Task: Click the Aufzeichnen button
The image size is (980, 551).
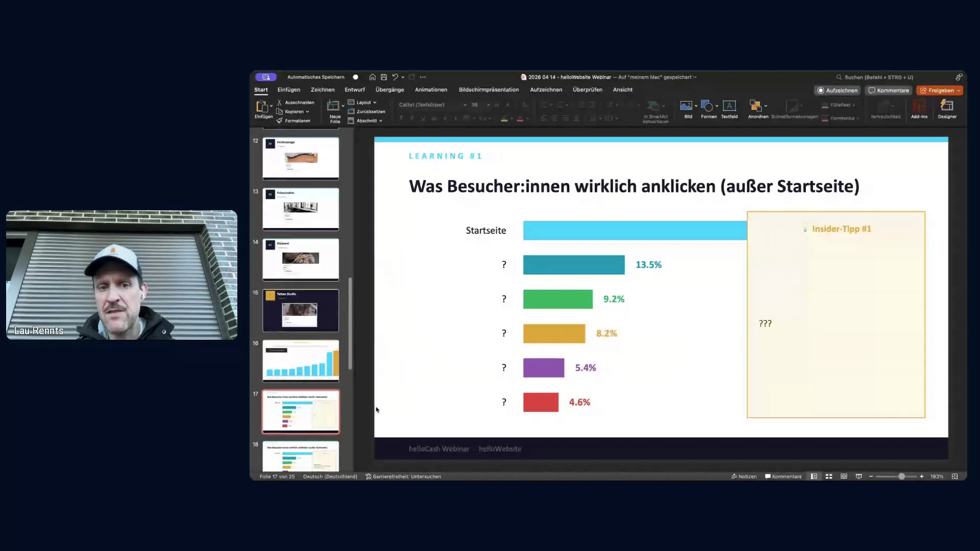Action: 838,90
